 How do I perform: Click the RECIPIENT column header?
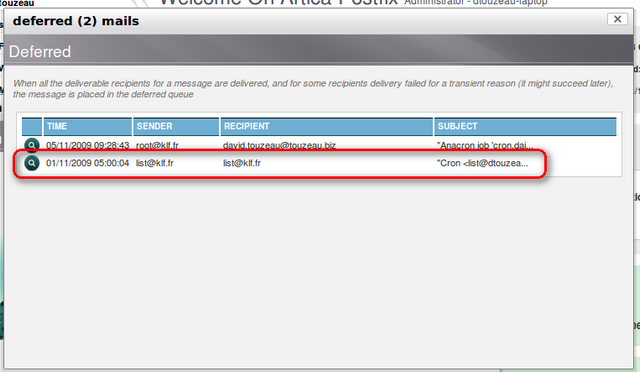point(327,127)
